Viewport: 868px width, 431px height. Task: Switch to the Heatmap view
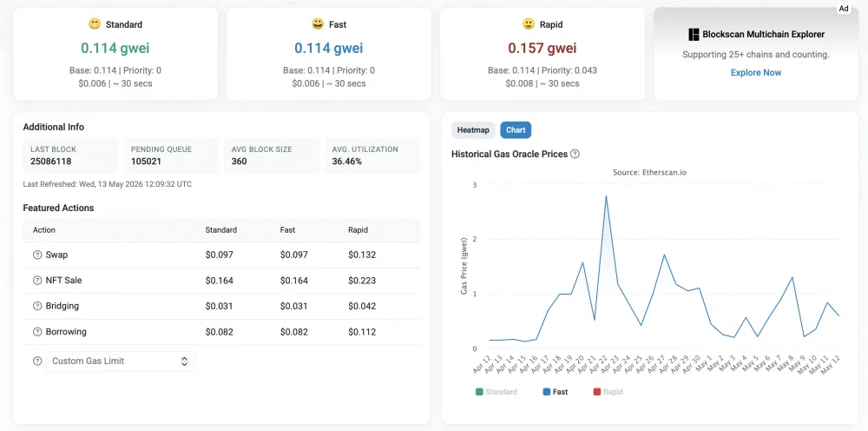(473, 130)
